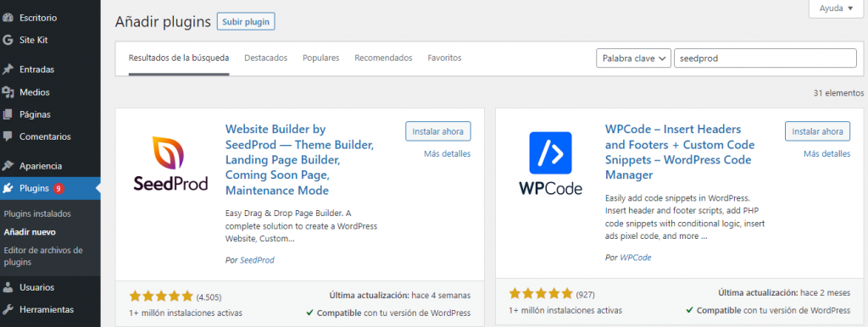Select the Resultados de la búsqueda tab
Viewport: 868px width, 327px height.
tap(179, 58)
